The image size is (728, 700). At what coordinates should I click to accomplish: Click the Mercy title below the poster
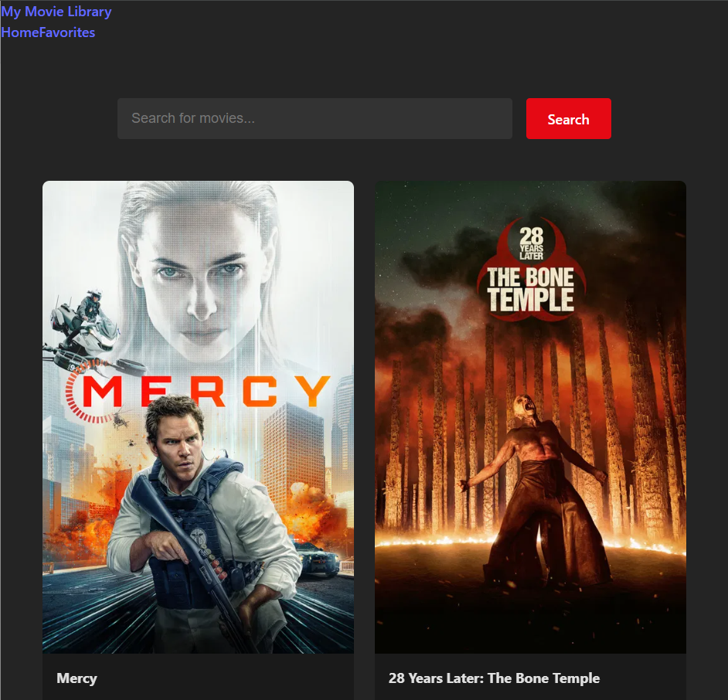(77, 678)
